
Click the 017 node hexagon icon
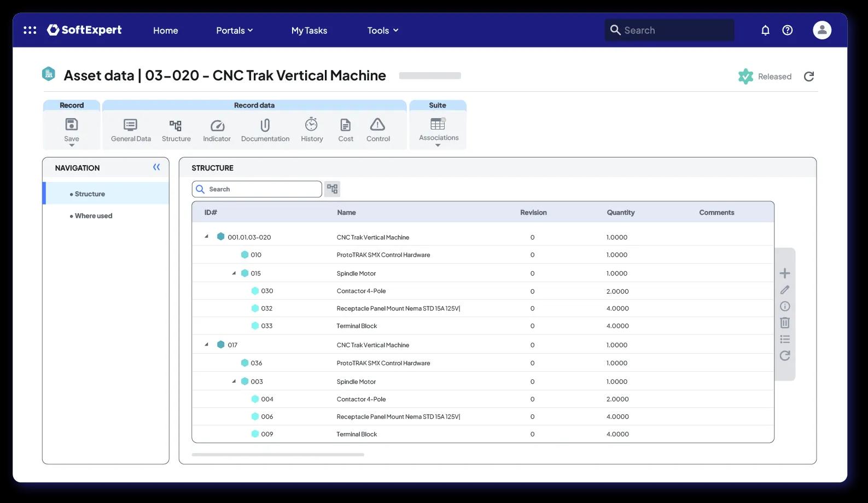click(x=221, y=344)
